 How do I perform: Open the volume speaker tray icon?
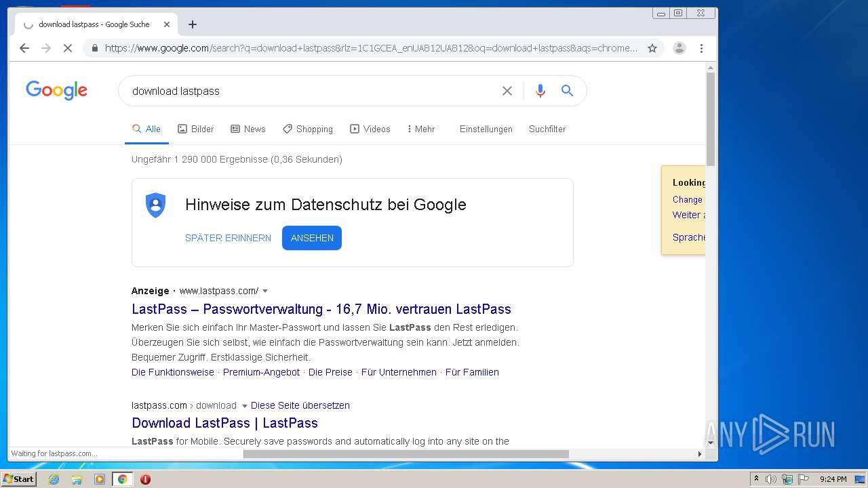pos(771,479)
